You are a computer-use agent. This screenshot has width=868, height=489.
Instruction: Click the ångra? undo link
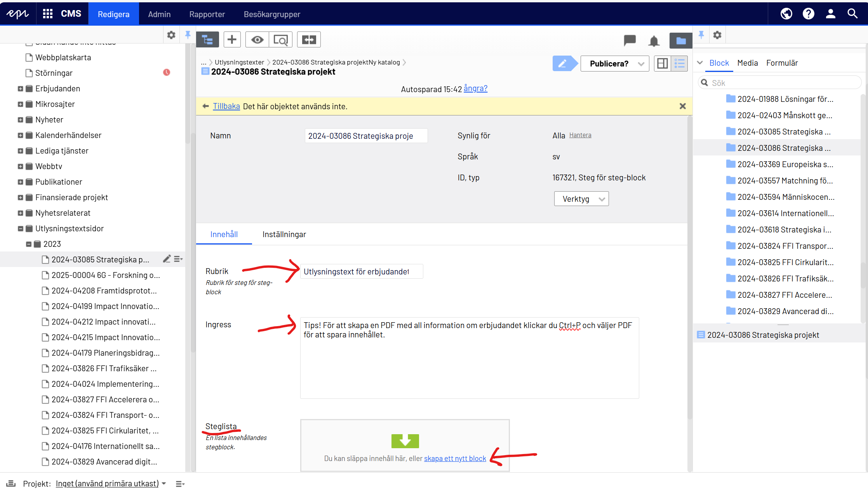tap(475, 89)
